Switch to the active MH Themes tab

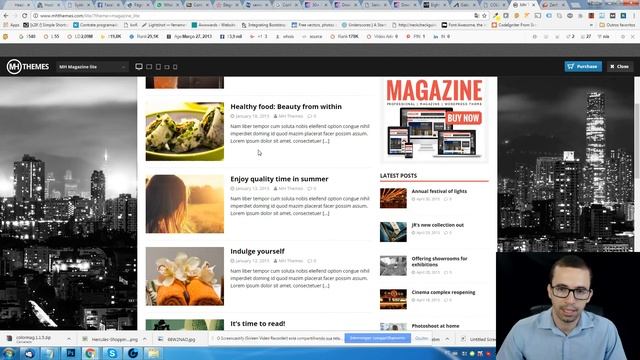(524, 5)
